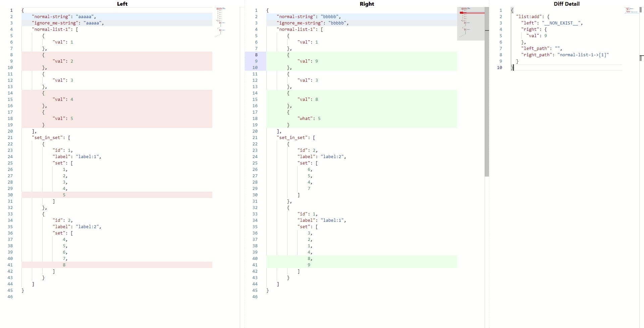
Task: Click the deleted line containing "val": 2
Action: [62, 61]
